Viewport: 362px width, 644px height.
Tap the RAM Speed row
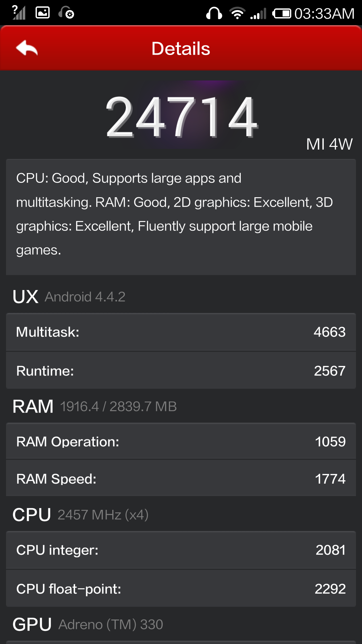(x=181, y=479)
